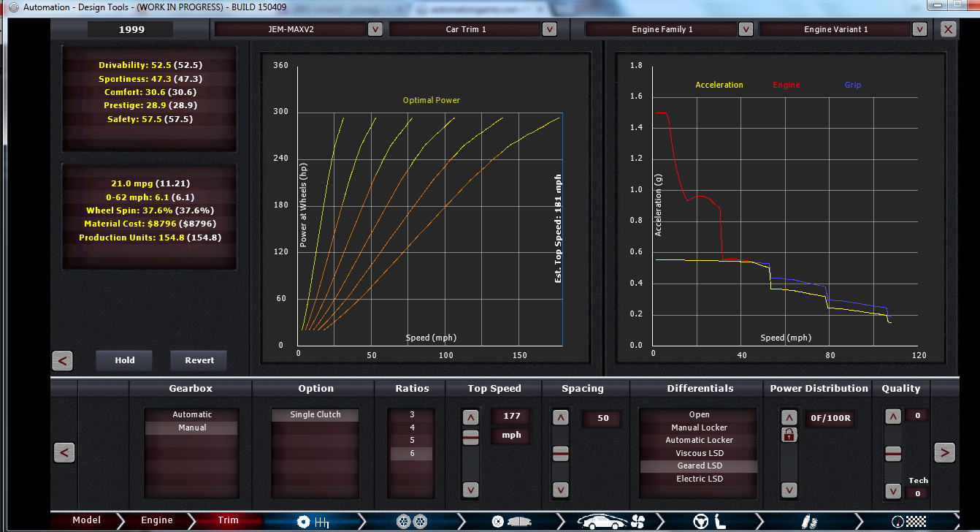Decrease top speed with down arrow
The image size is (980, 532).
coord(471,489)
